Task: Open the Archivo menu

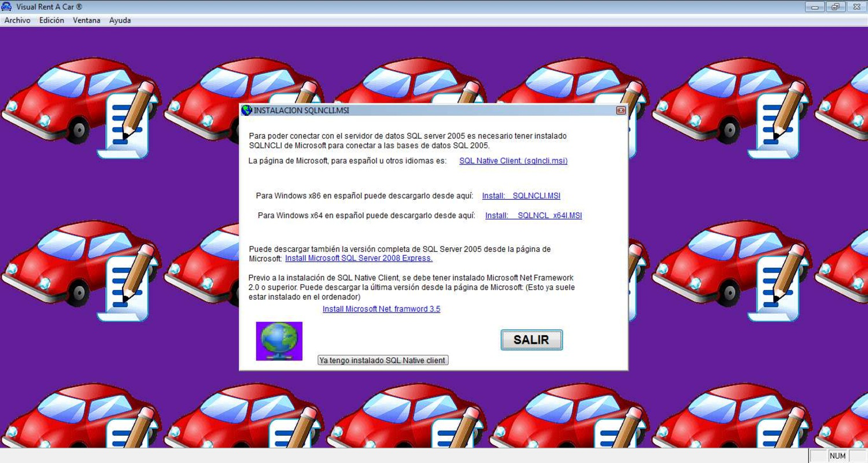Action: pos(17,20)
